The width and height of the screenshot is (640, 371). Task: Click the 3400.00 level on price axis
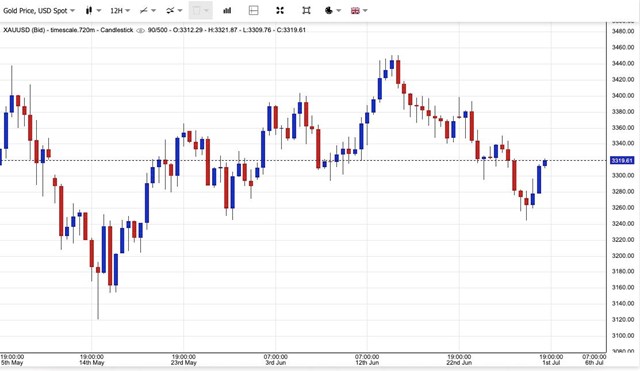[x=623, y=96]
